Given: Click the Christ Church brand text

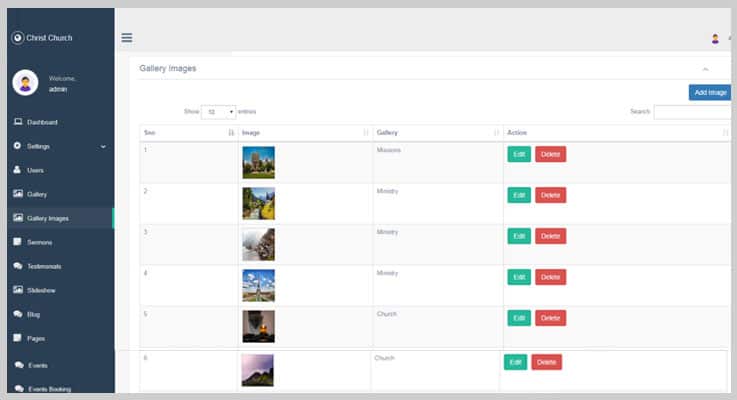Looking at the screenshot, I should coord(49,38).
